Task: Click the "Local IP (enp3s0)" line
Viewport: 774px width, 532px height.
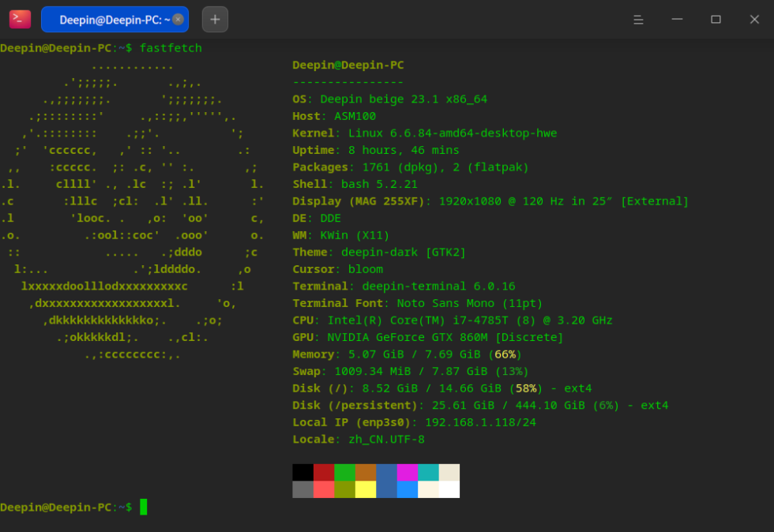Action: pos(414,422)
